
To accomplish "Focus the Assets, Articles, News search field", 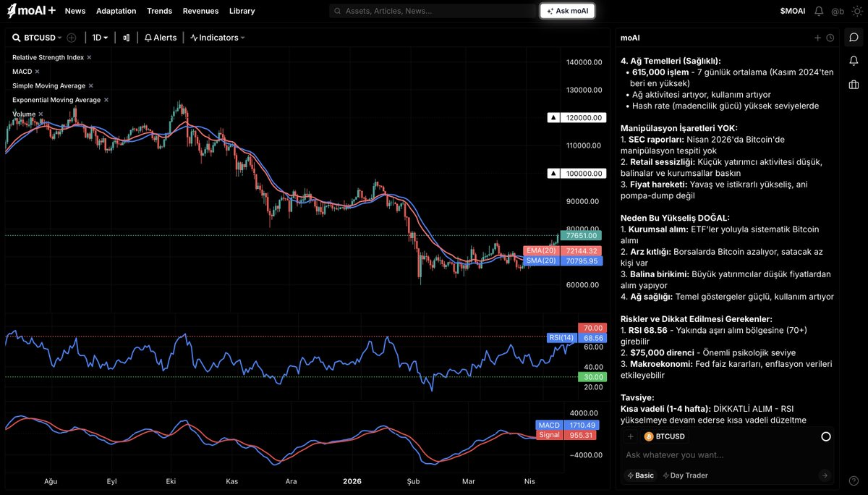I will pos(432,11).
